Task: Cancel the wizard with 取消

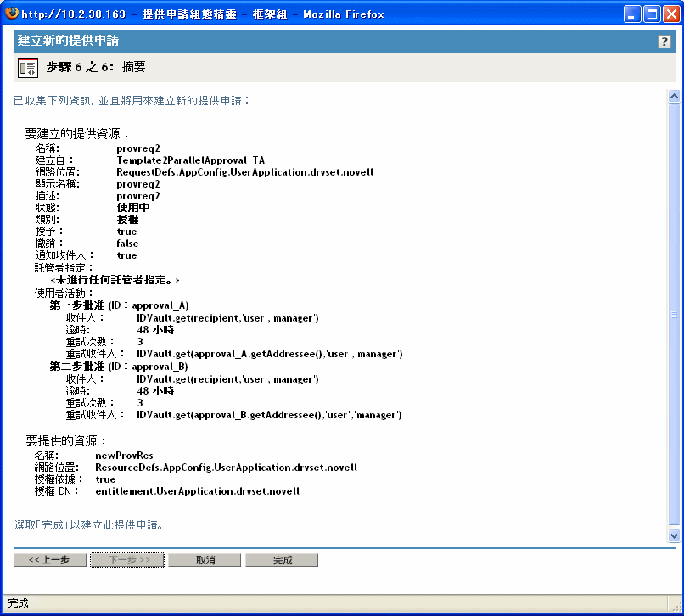Action: point(205,560)
